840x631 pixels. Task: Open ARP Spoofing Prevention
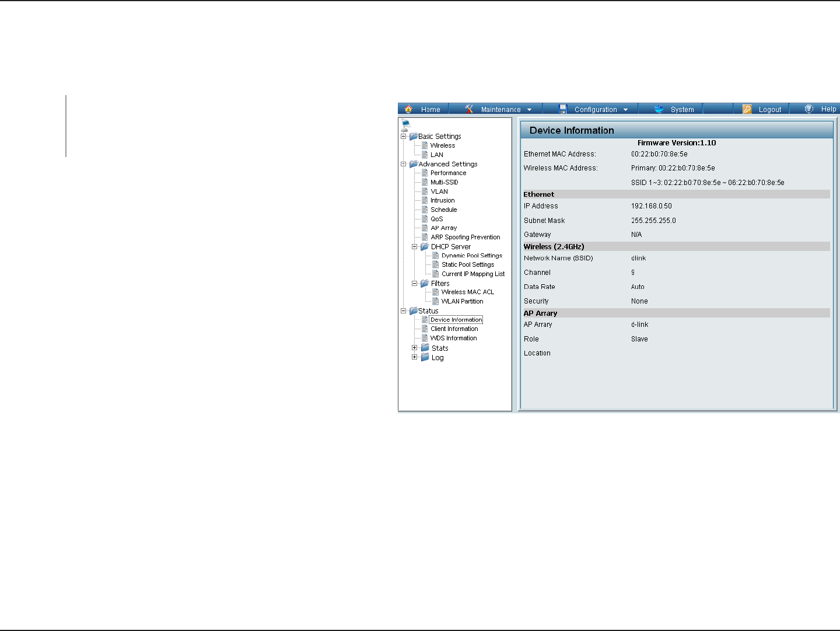[x=466, y=237]
